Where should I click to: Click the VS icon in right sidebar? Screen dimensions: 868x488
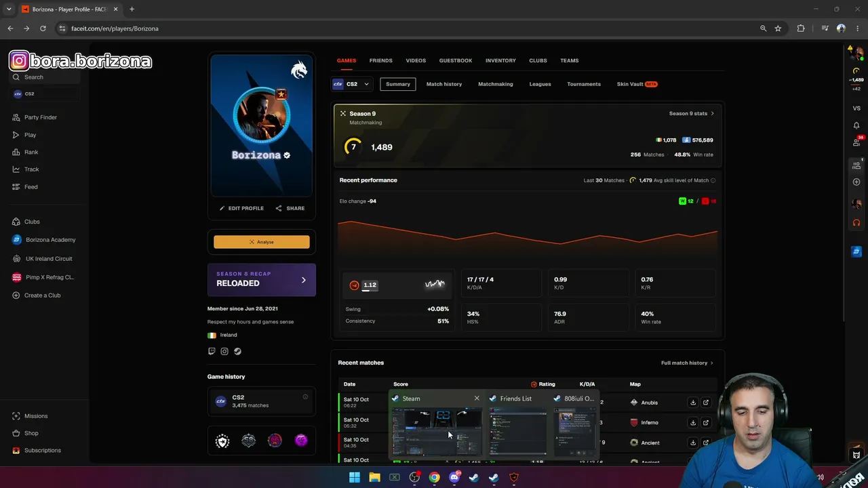[x=856, y=108]
